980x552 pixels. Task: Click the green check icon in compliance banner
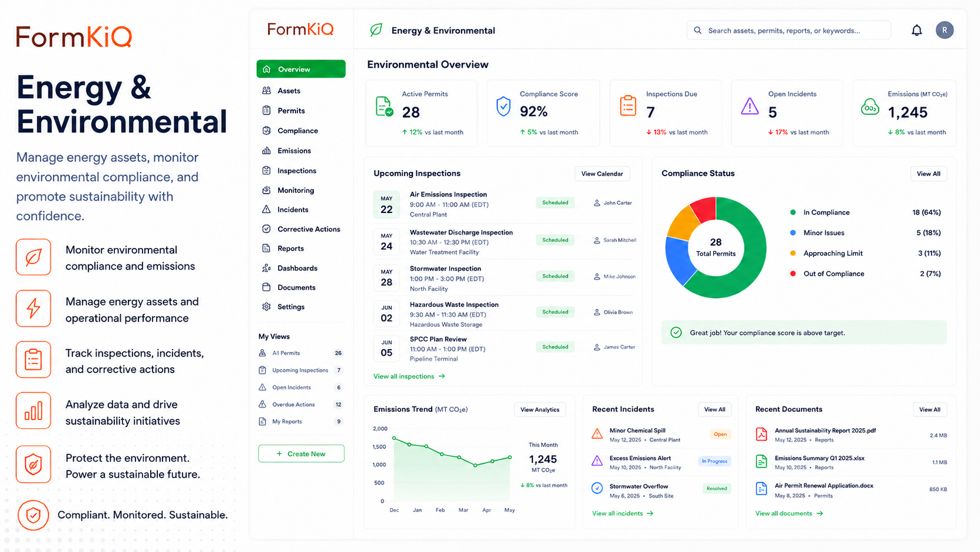(x=676, y=333)
